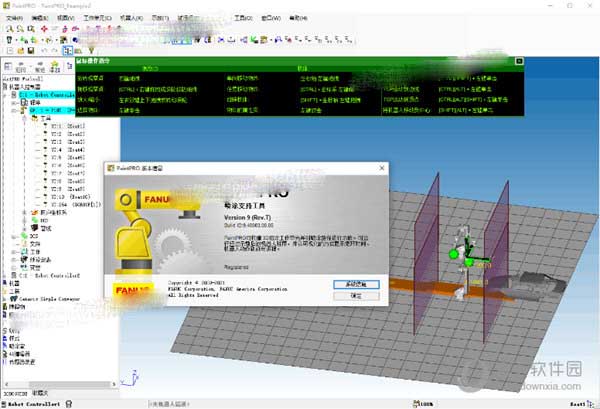Open the 工作单元(C) menu
Screen dimensions: 600x409
pyautogui.click(x=97, y=18)
